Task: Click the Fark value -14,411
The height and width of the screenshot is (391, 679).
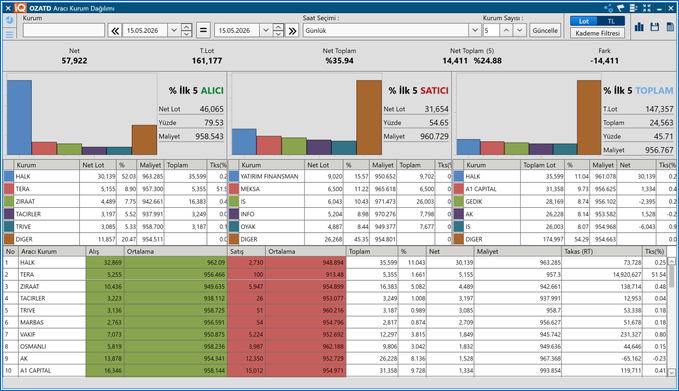Action: (x=604, y=61)
